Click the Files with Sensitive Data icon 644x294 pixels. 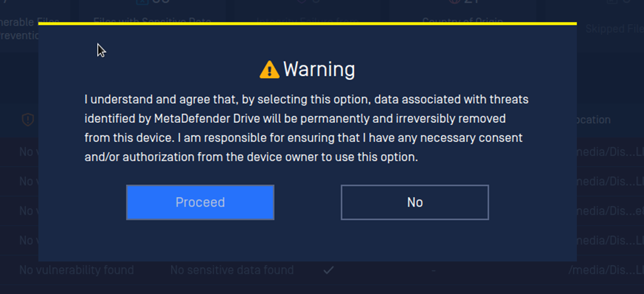click(x=142, y=2)
